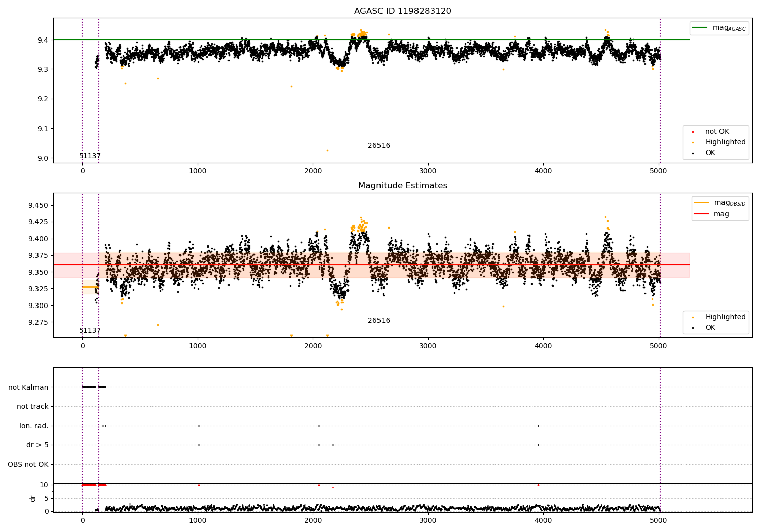This screenshot has height=532, width=760.
Task: Click the 'AGASC ID 1198283120' plot title
Action: [402, 11]
